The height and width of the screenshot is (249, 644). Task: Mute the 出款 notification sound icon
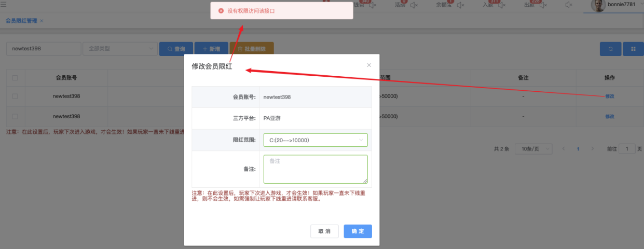coord(543,5)
